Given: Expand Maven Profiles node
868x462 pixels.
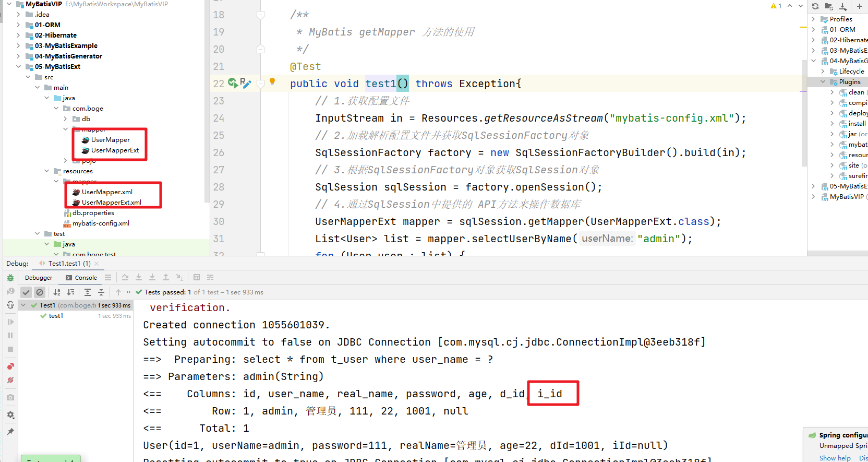Looking at the screenshot, I should tap(813, 19).
